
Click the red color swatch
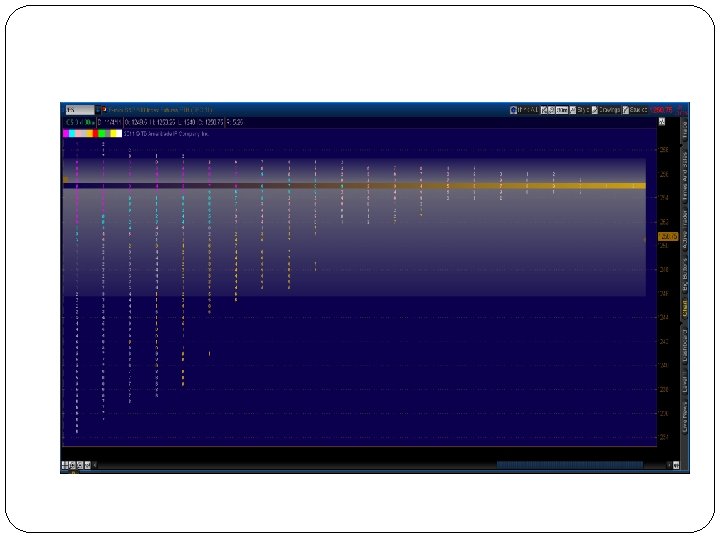tap(96, 134)
